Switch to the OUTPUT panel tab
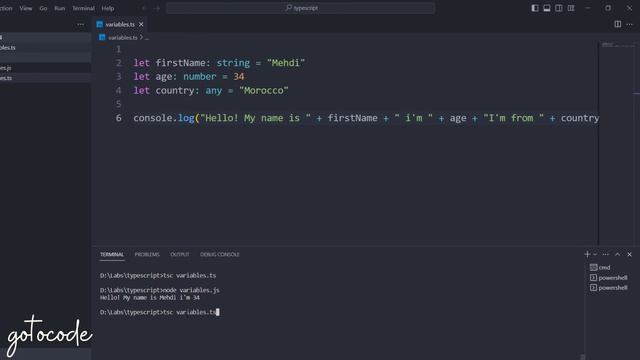640x360 pixels. pos(180,254)
